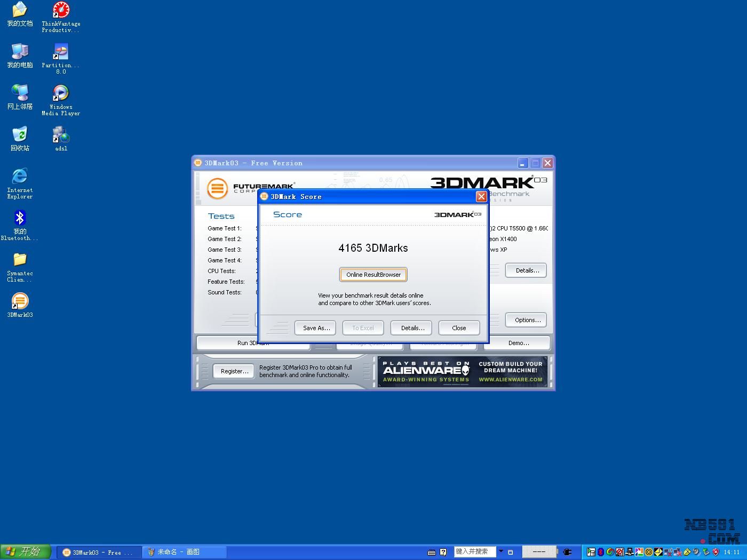This screenshot has width=747, height=560.
Task: Expand the search box dropdown arrow
Action: pos(501,551)
